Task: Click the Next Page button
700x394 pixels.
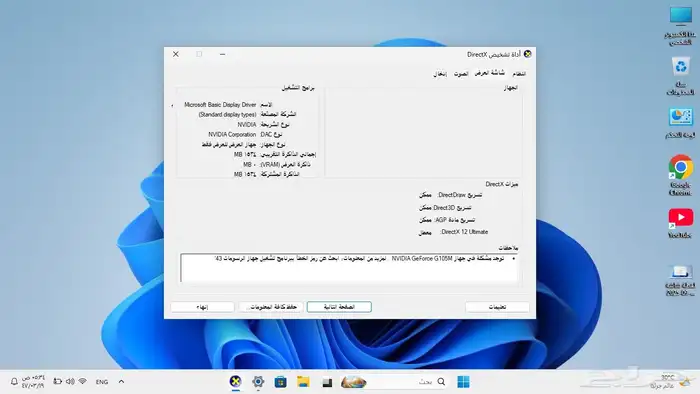Action: pos(339,307)
